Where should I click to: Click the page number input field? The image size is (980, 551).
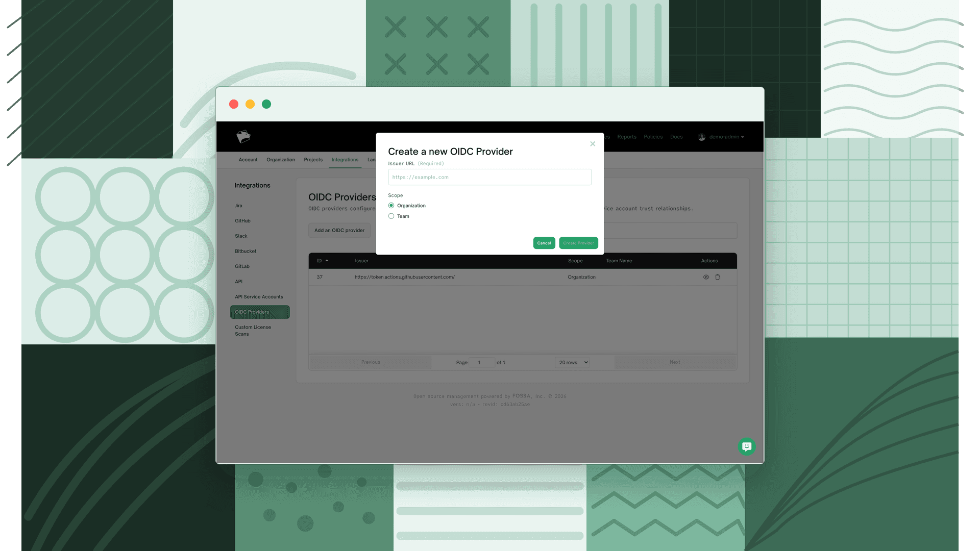(481, 362)
